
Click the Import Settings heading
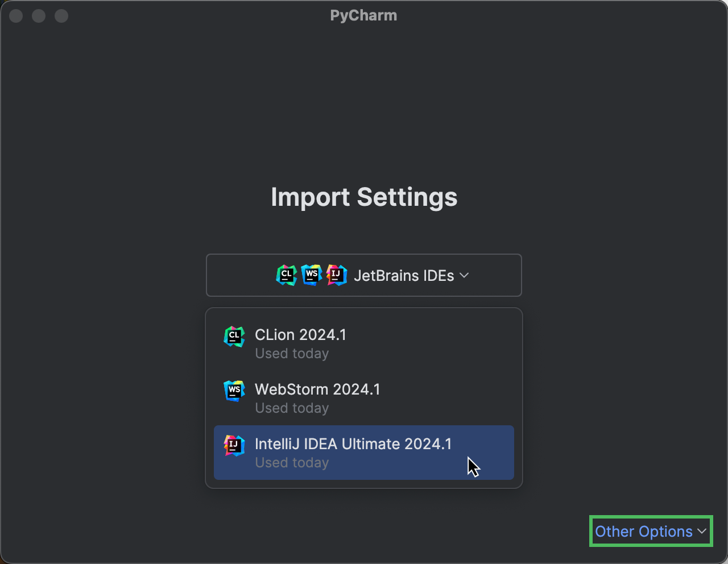(x=364, y=197)
